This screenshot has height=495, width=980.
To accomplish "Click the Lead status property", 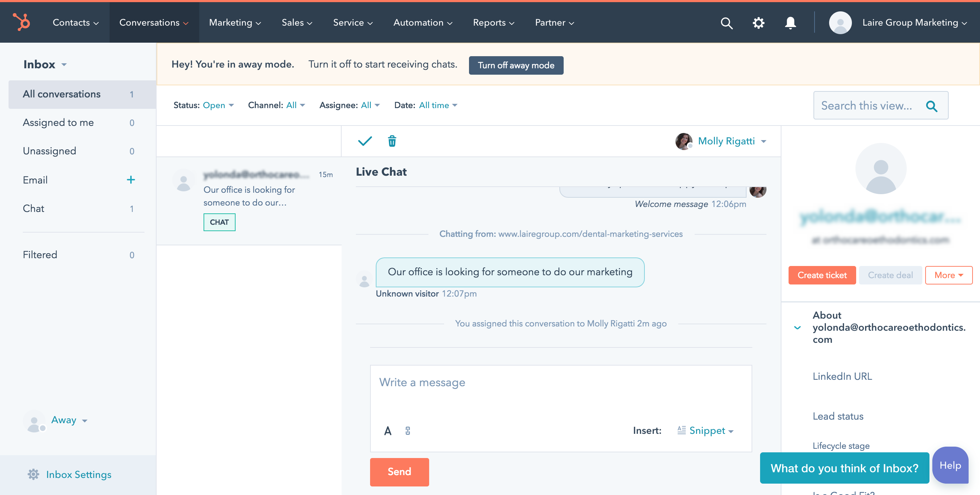I will pos(838,416).
